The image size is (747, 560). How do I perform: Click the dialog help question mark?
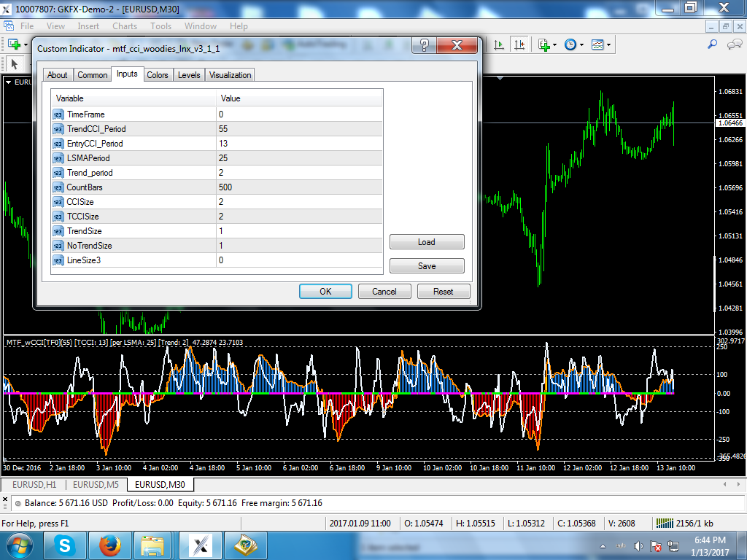click(x=424, y=45)
